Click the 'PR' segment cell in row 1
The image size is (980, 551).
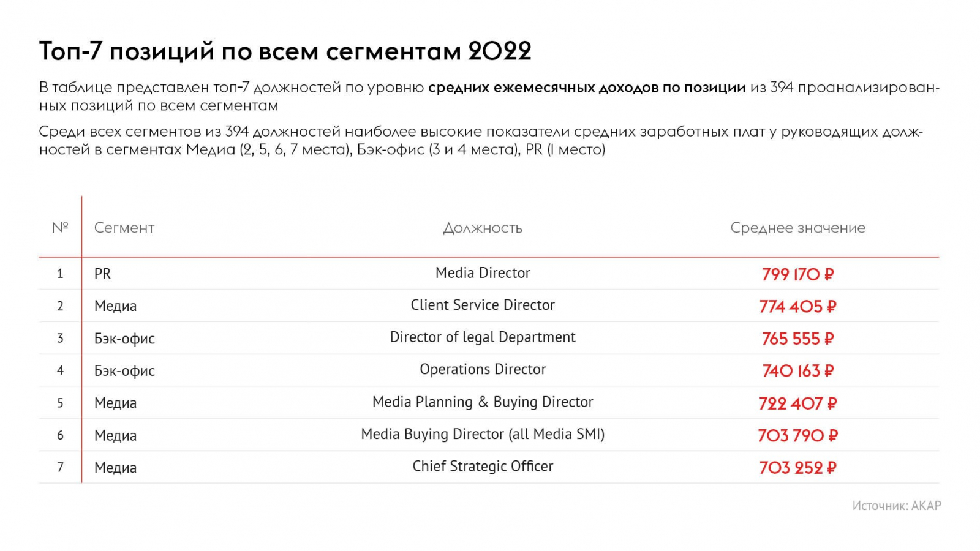click(102, 274)
